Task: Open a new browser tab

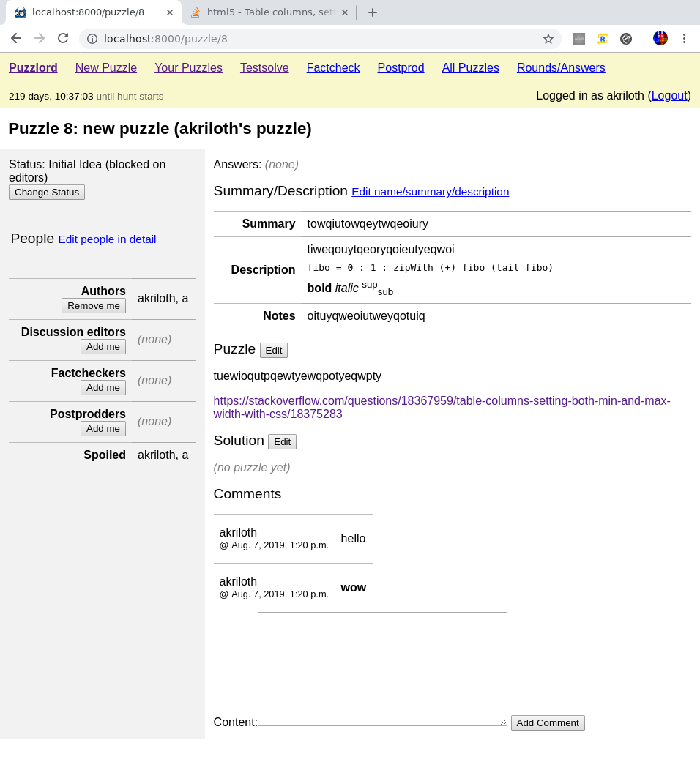Action: point(373,12)
